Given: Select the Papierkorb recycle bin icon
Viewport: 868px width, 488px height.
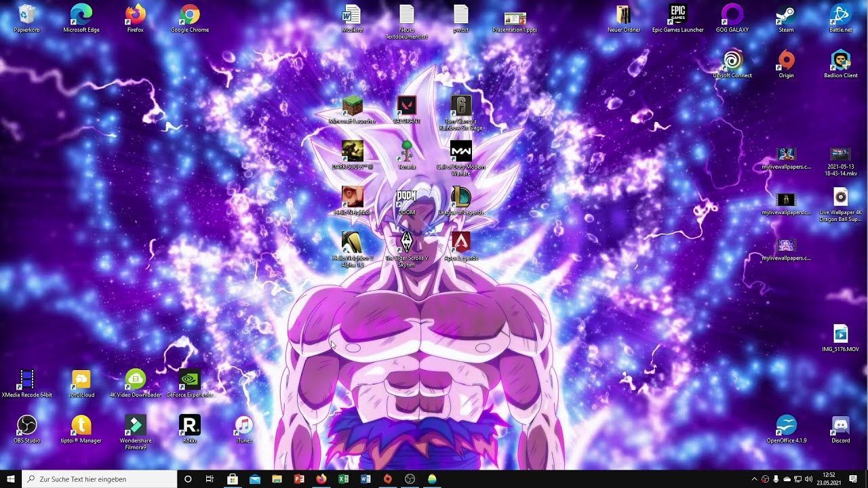Looking at the screenshot, I should coord(27,18).
